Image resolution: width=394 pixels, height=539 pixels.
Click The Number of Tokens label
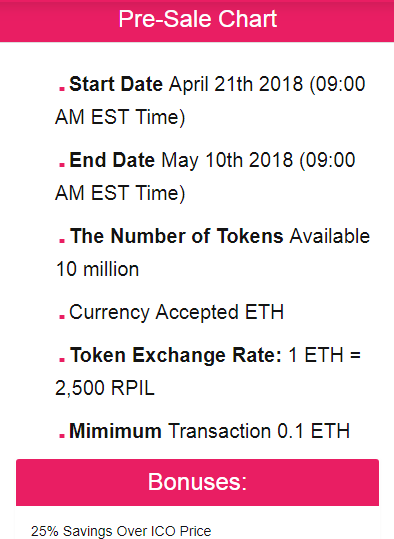(177, 236)
